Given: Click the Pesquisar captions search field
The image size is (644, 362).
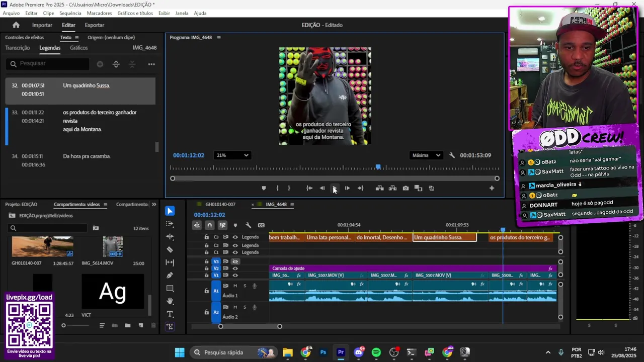Looking at the screenshot, I should tap(48, 64).
